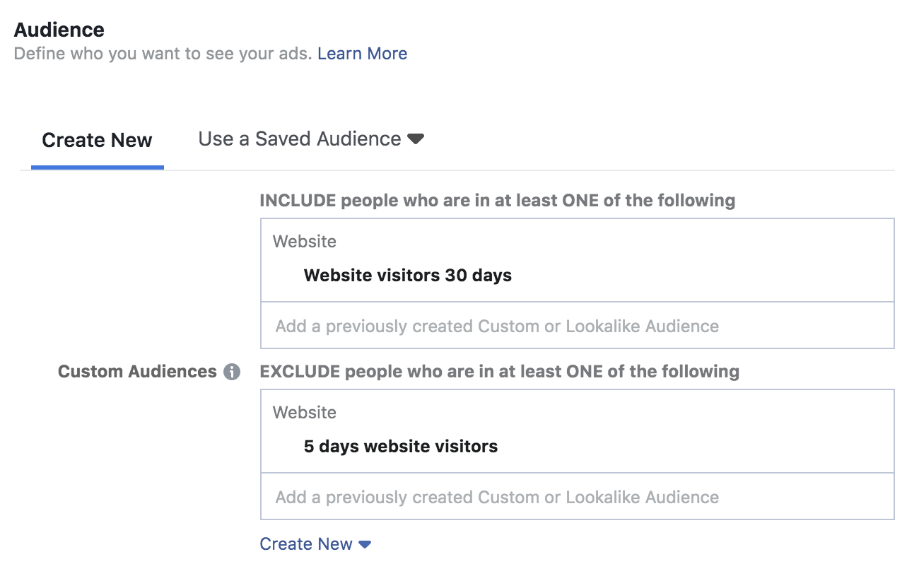Click the Custom Audiences info icon
The image size is (919, 588).
232,372
